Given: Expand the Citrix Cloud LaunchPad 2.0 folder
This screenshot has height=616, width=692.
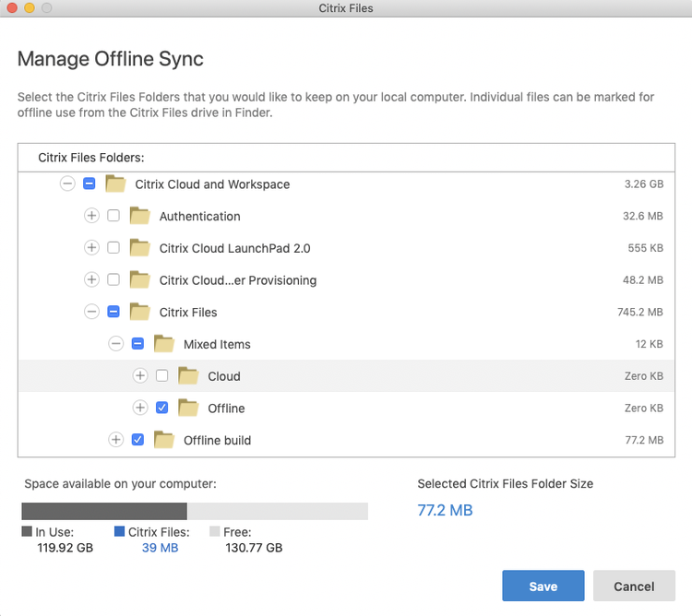Looking at the screenshot, I should (x=91, y=247).
